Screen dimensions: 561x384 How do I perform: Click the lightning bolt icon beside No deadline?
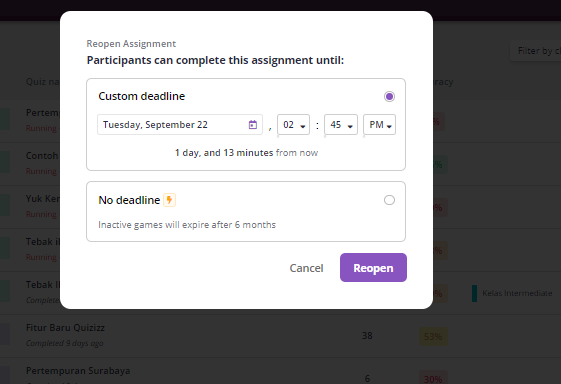tap(170, 200)
